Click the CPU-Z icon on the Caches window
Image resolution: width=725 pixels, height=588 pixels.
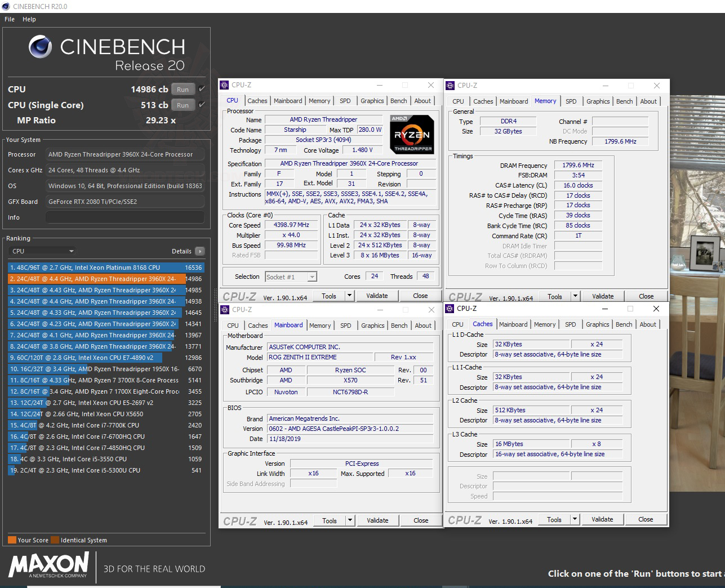[449, 309]
